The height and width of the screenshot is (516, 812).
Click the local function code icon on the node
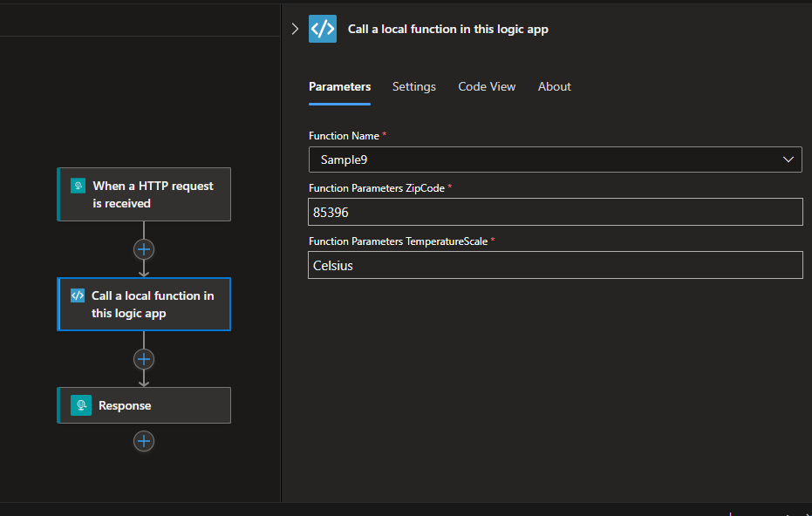78,295
